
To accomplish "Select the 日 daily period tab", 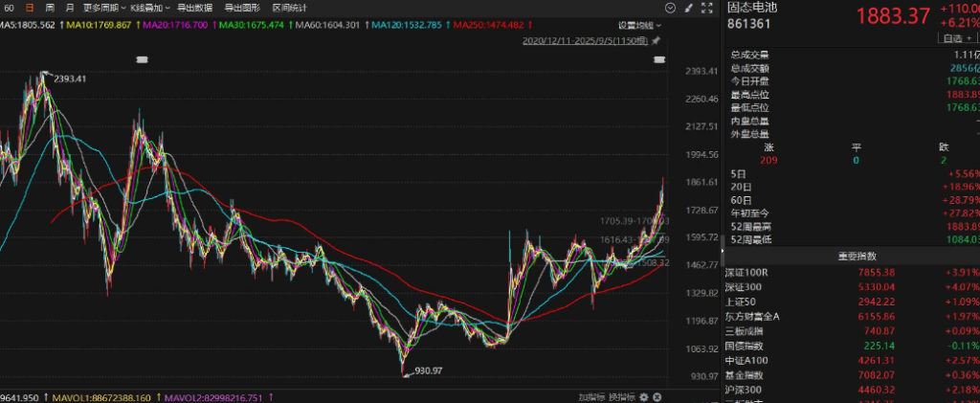I will tap(30, 8).
